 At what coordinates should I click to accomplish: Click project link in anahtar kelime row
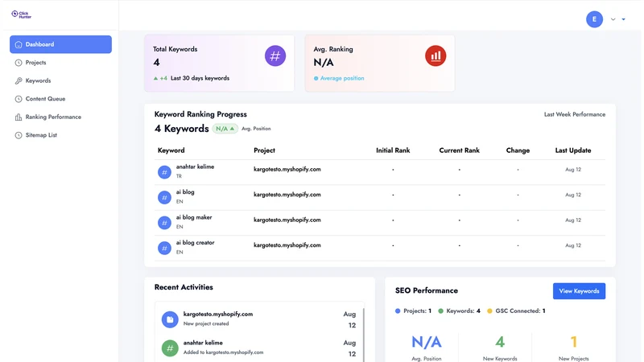pos(287,169)
